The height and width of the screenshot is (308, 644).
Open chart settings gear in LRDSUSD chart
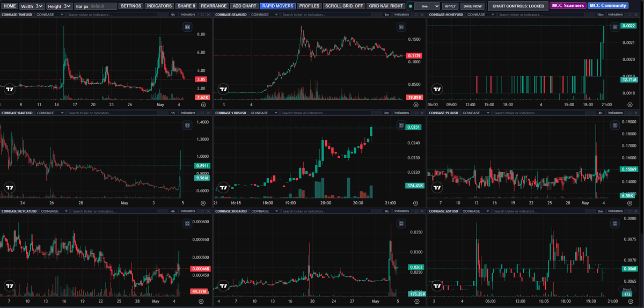(416, 203)
